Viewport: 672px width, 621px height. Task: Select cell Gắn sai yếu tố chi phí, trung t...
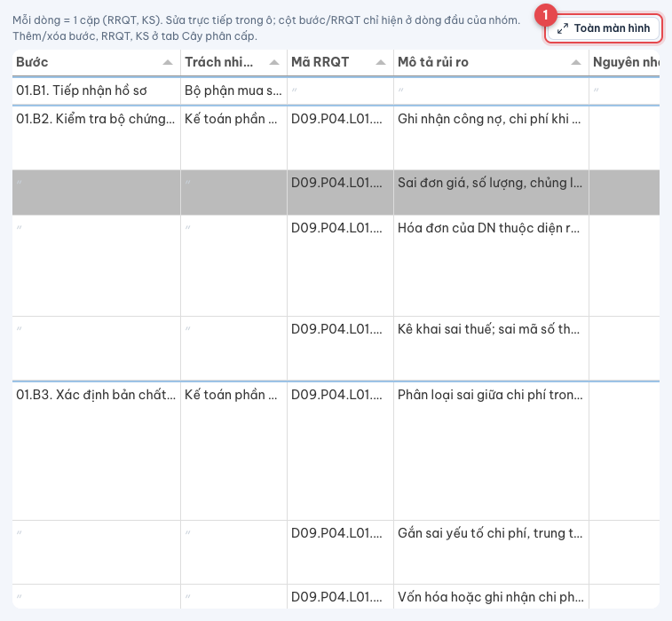(491, 552)
